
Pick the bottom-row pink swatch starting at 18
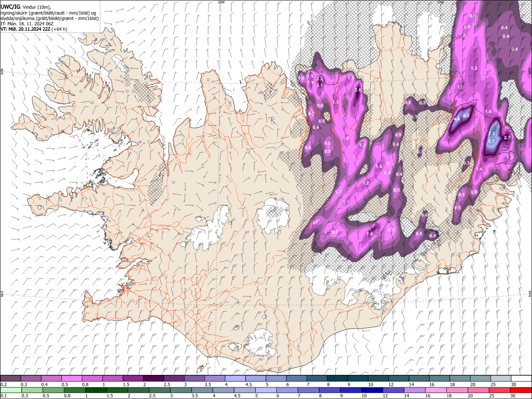point(457,390)
